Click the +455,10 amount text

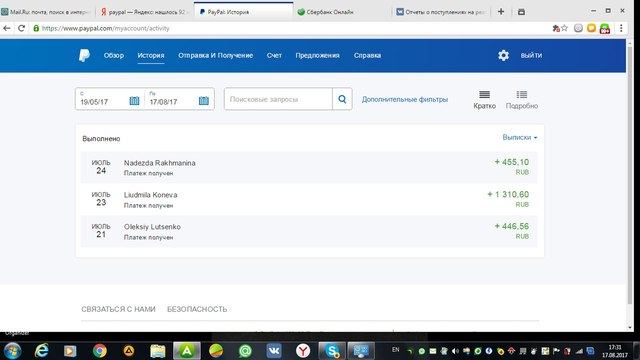tap(511, 162)
